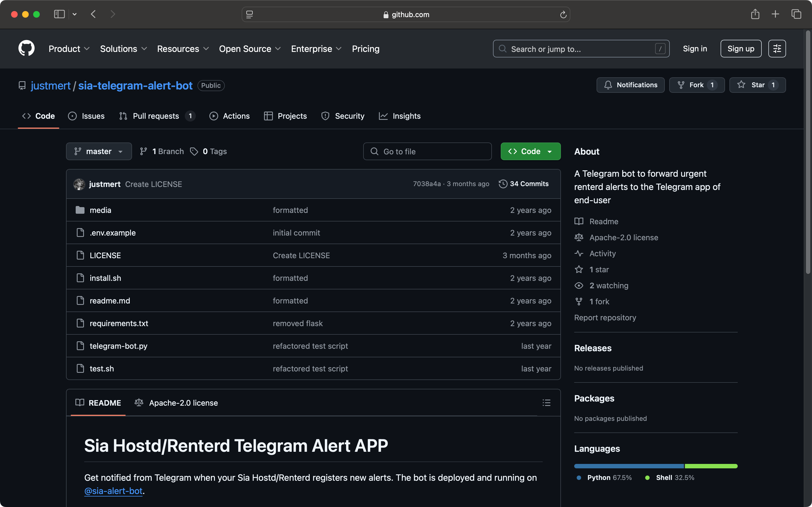This screenshot has width=812, height=507.
Task: Click the reader icon in address bar
Action: tap(249, 14)
